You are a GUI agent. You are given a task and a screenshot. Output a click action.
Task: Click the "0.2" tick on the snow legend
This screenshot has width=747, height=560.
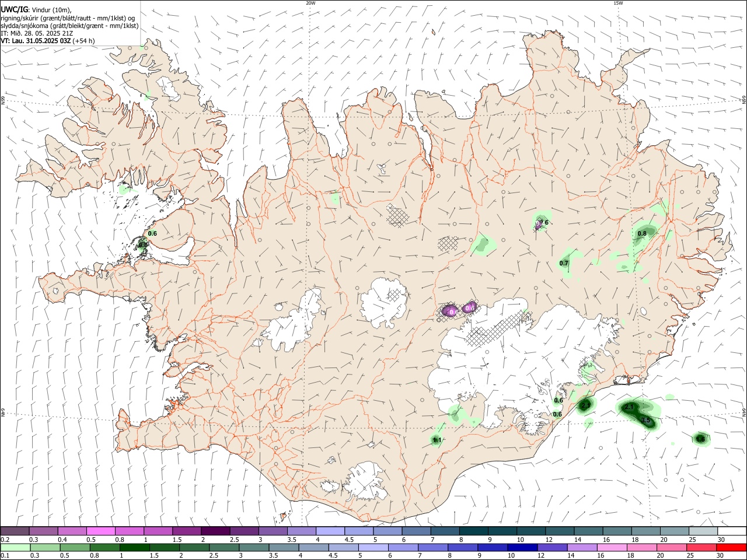tap(5, 540)
